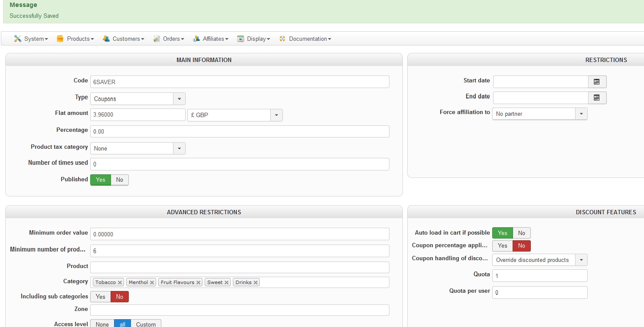644x327 pixels.
Task: Open the Product tax category dropdown
Action: (x=138, y=148)
